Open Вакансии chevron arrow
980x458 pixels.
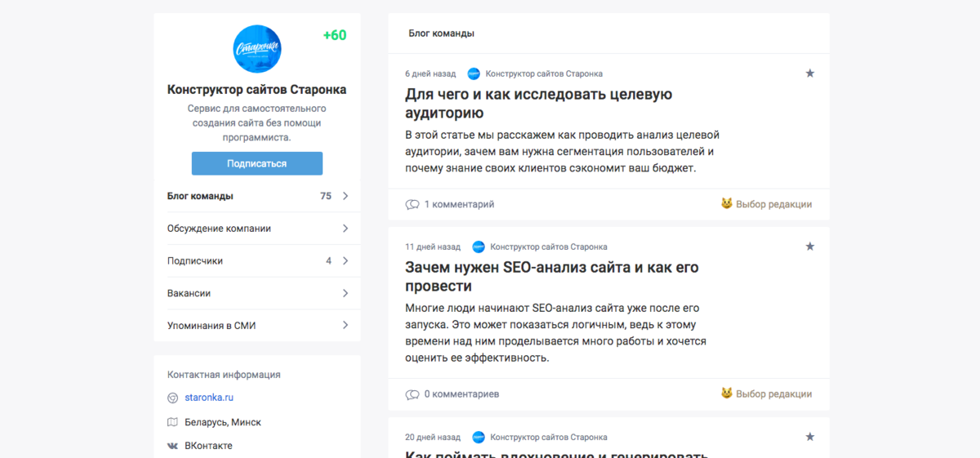click(345, 293)
